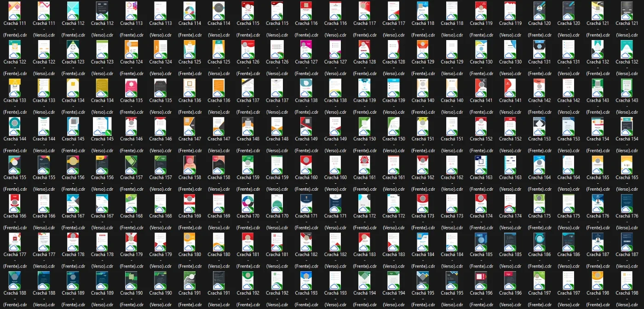Select the label Crachá 119 (Frente).cdr
The width and height of the screenshot is (644, 309).
(481, 29)
